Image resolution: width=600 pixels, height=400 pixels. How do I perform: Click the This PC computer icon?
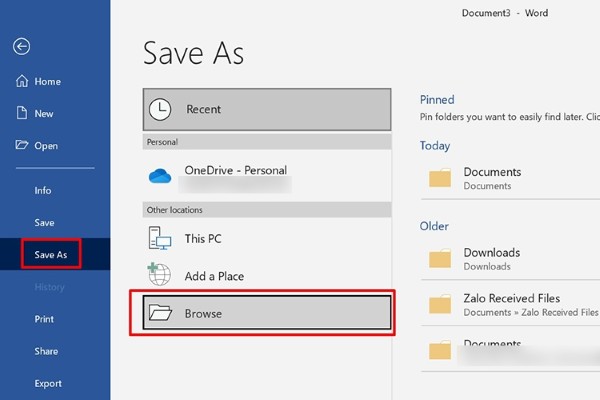pyautogui.click(x=160, y=238)
